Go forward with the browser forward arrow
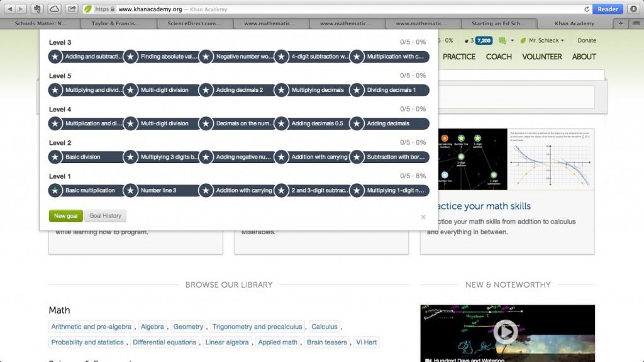This screenshot has height=362, width=644. pos(21,9)
